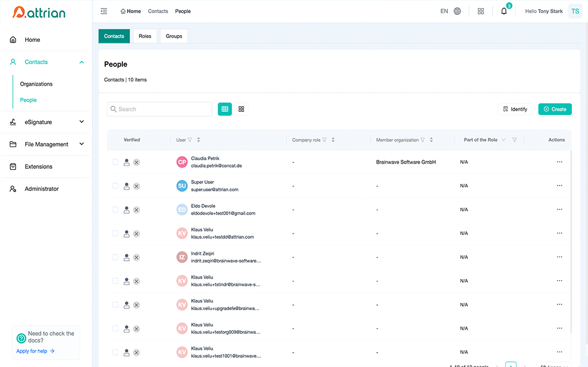Filter the User column
The width and height of the screenshot is (588, 367).
(x=190, y=140)
